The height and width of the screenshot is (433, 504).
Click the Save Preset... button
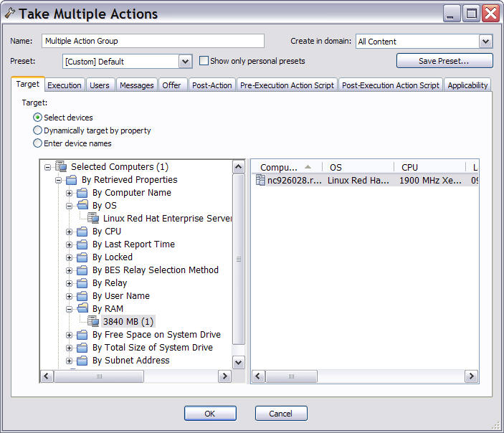point(444,61)
